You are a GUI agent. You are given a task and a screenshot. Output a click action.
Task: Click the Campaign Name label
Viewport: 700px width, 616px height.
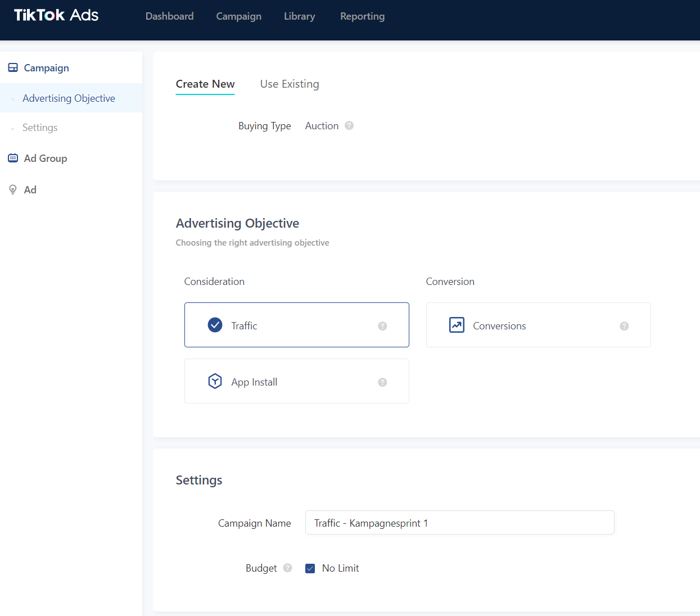coord(254,523)
